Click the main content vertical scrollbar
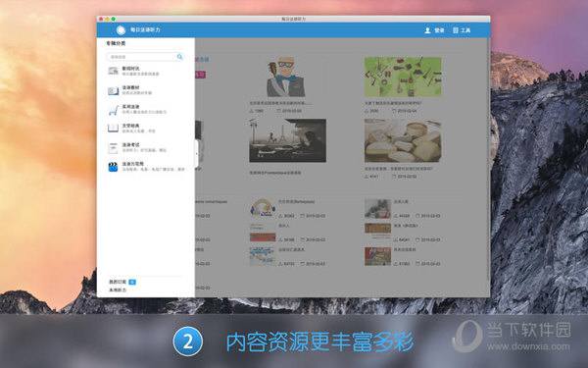 tap(488, 158)
